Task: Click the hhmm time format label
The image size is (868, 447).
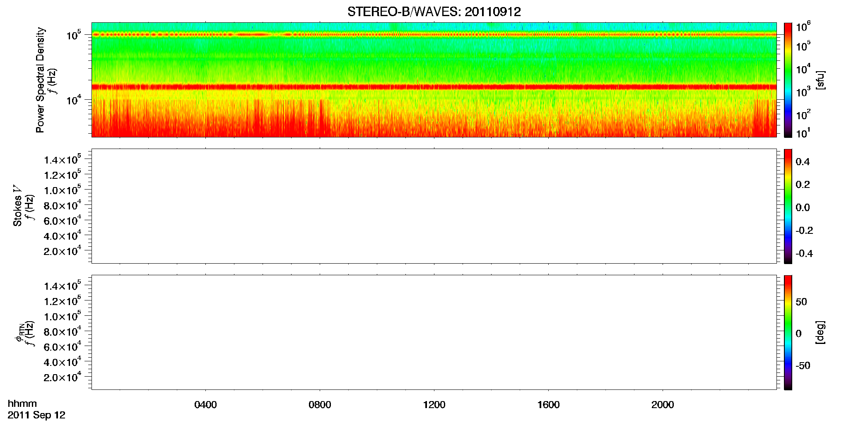Action: click(x=22, y=404)
